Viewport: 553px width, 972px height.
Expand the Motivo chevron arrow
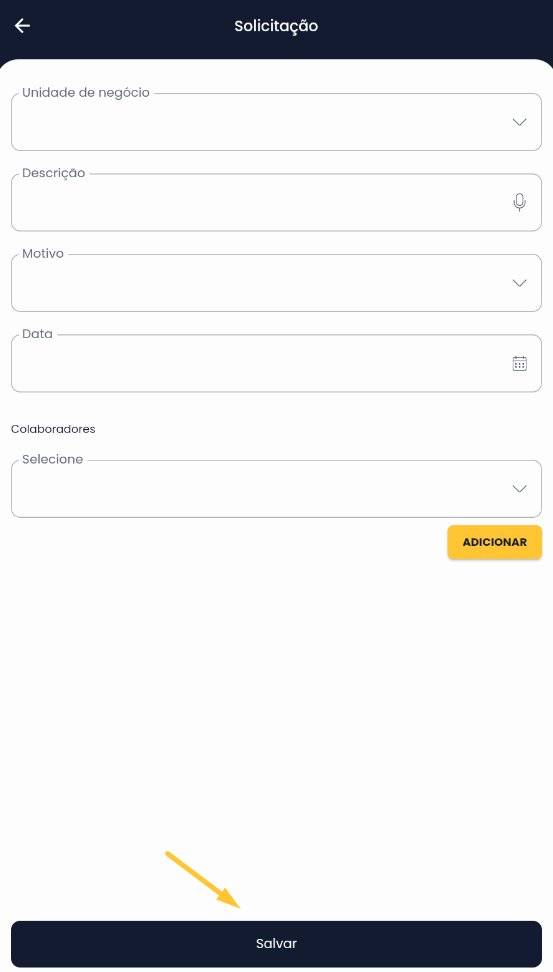click(520, 283)
